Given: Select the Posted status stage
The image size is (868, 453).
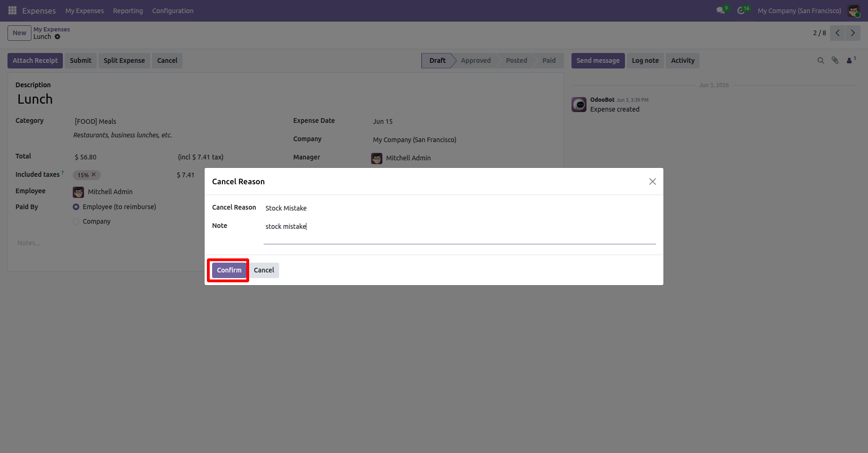Looking at the screenshot, I should (x=516, y=60).
